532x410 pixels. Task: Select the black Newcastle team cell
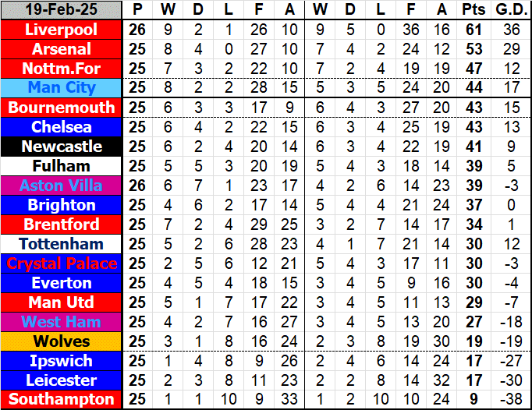point(61,147)
